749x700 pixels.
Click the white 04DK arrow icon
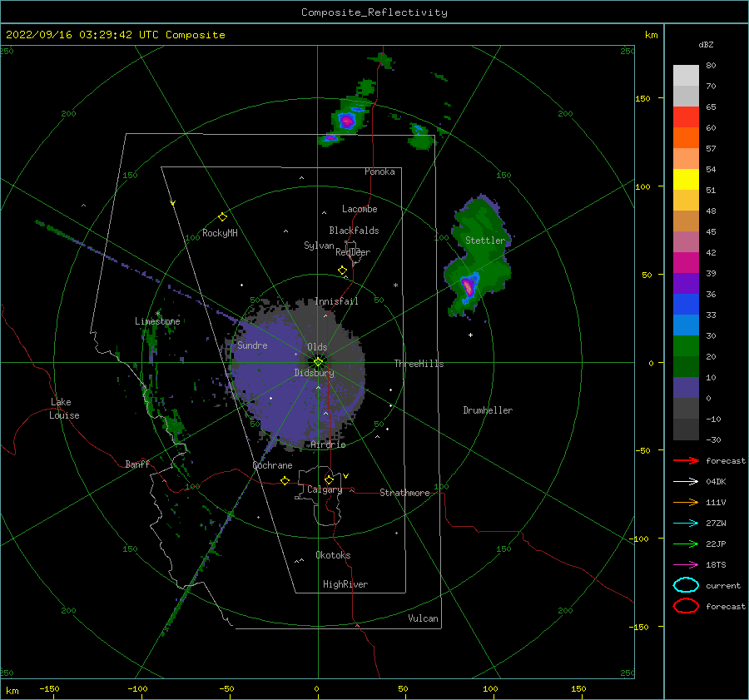coord(686,482)
